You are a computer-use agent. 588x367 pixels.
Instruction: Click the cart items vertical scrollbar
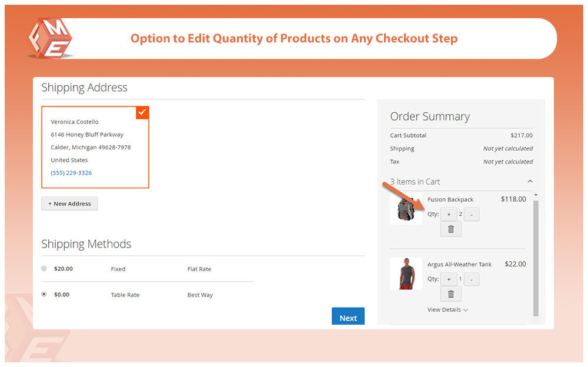pyautogui.click(x=536, y=259)
